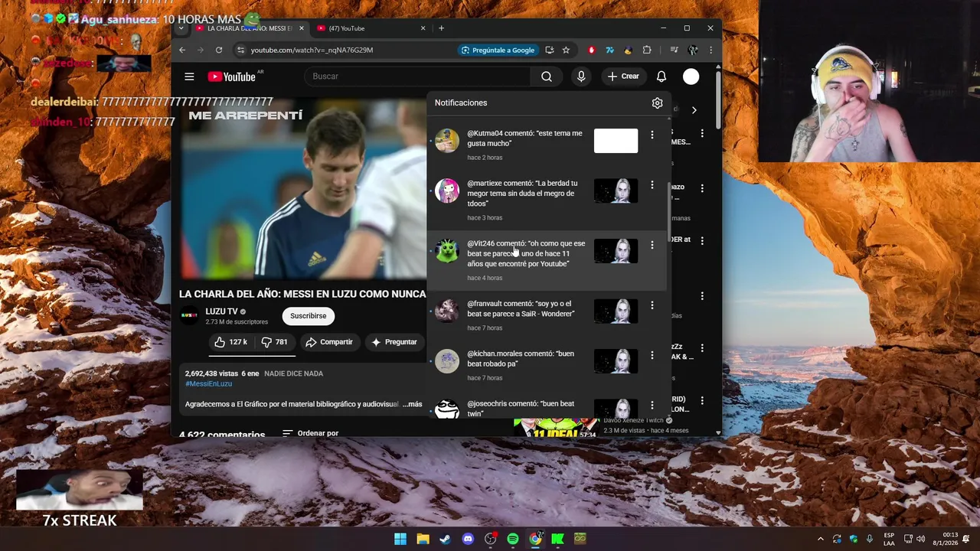
Task: View site information icon in address bar
Action: point(240,50)
